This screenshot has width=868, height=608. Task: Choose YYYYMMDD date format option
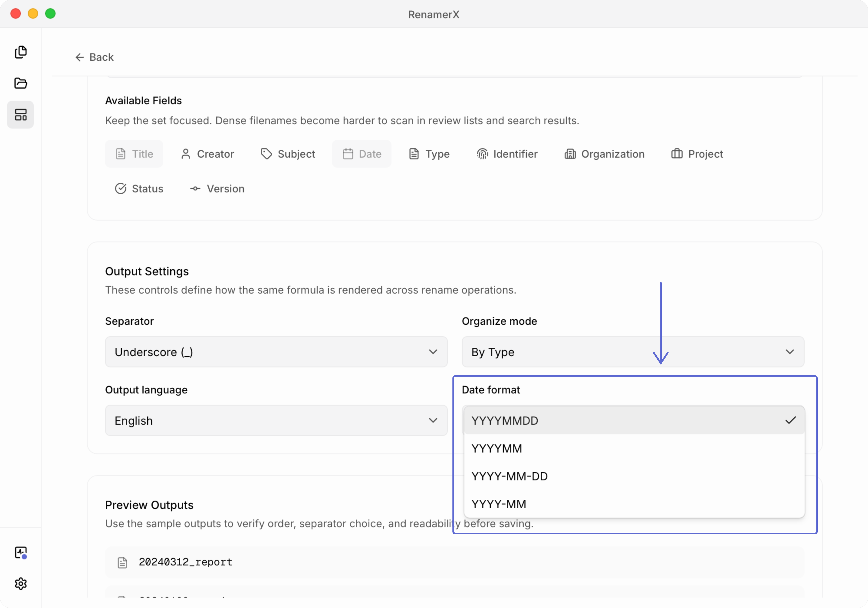(634, 420)
